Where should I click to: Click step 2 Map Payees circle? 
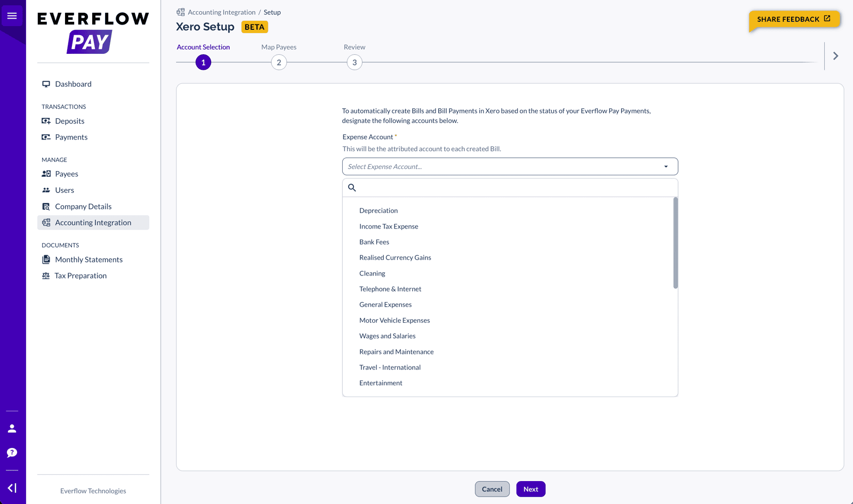point(279,62)
